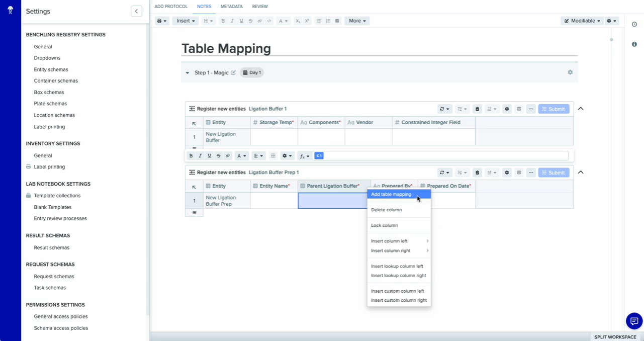Open Entity schemas in Settings sidebar
Image resolution: width=644 pixels, height=341 pixels.
[51, 69]
